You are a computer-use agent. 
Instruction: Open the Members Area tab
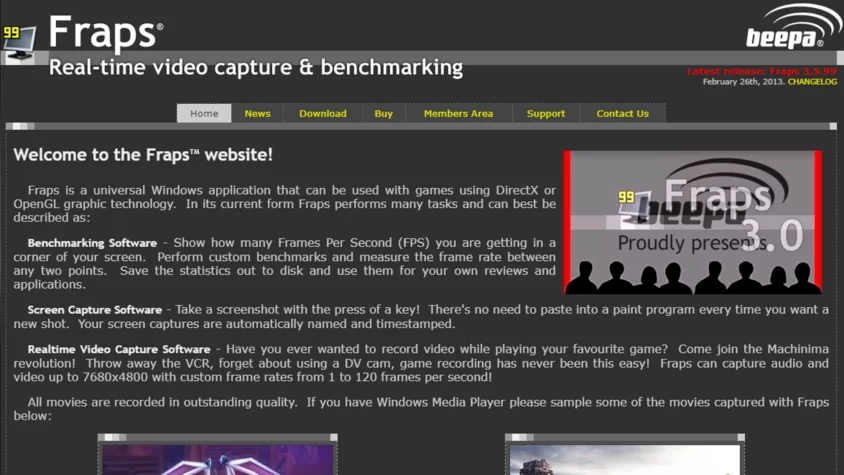[x=458, y=114]
